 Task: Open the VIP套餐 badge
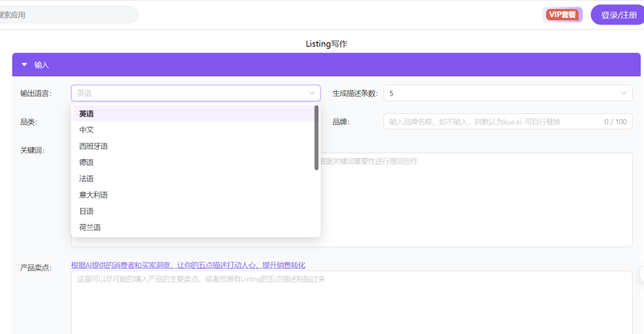[x=562, y=15]
